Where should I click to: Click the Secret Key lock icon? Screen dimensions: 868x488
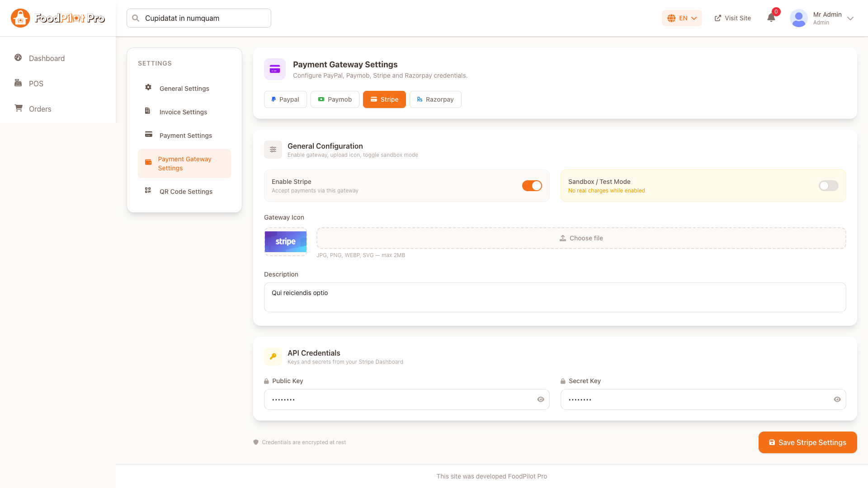(563, 381)
